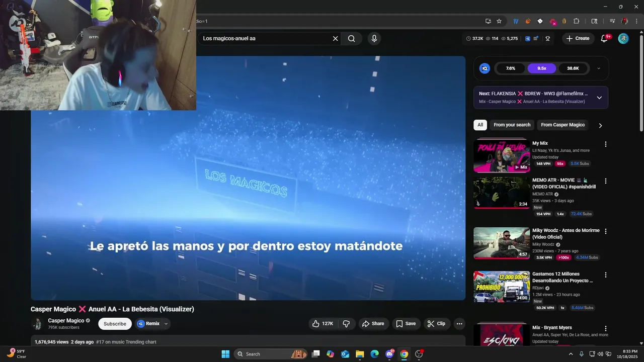Show hidden system tray icons
Screen dimensions: 644x362
[571, 354]
